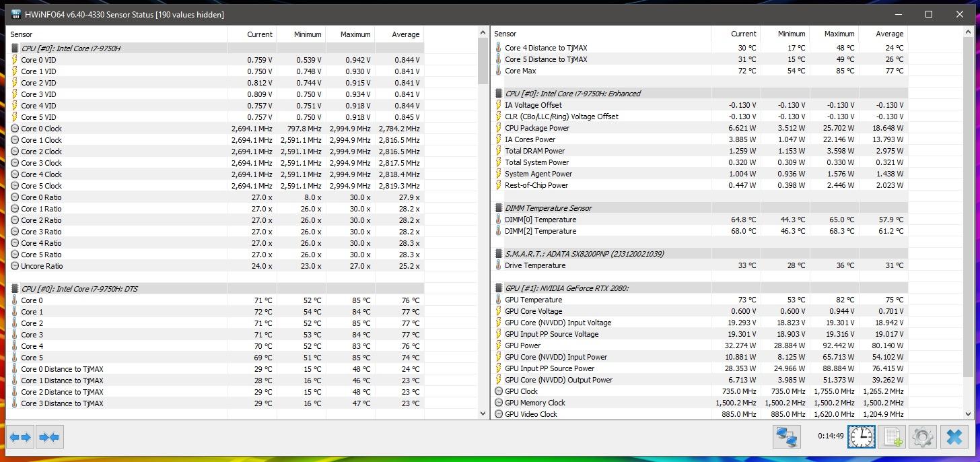Open sensor settings gear icon
Screen dimensions: 980x462
pos(923,438)
